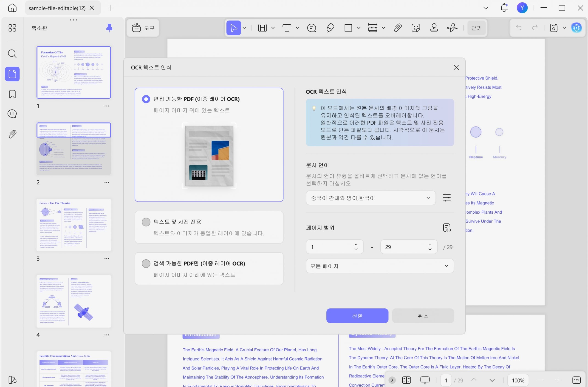Click the page range swap icon
Screen dimensions: 588x387
pos(447,227)
